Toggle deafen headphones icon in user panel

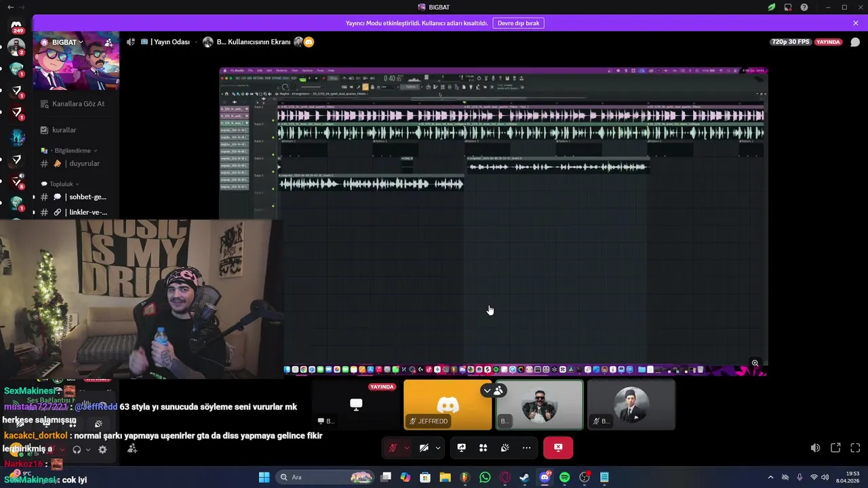pyautogui.click(x=77, y=449)
